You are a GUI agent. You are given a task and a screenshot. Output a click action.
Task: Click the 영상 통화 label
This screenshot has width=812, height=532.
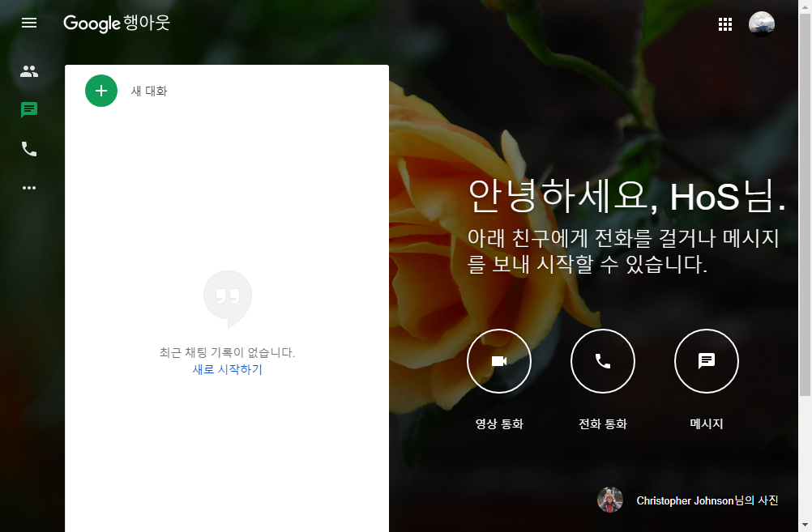tap(499, 423)
